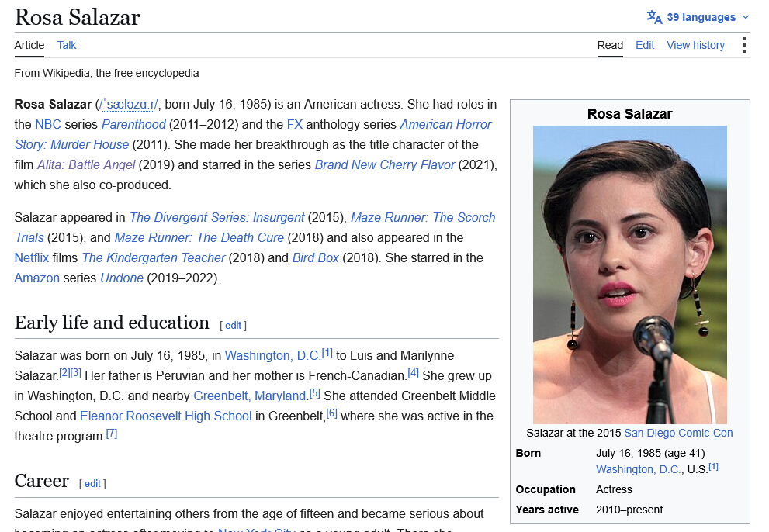Image resolution: width=769 pixels, height=532 pixels.
Task: Open the Eleanor Roosevelt High School link
Action: tap(166, 416)
